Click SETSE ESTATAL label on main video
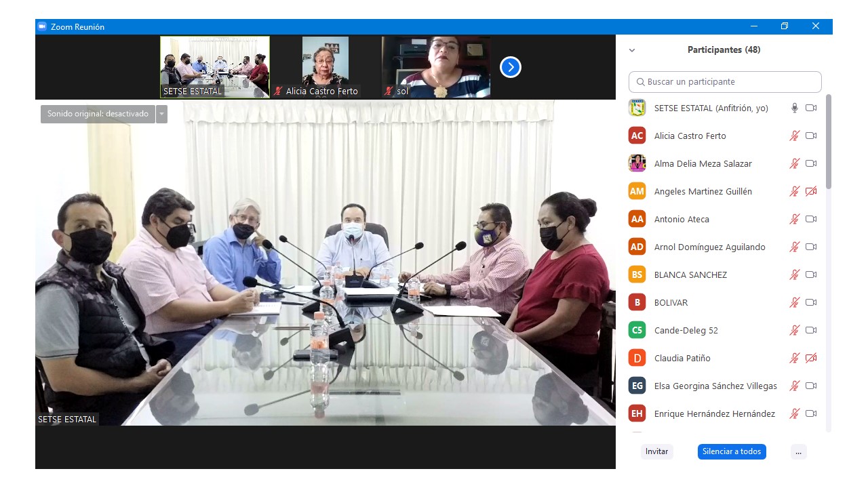Screen dimensions: 868x488 [x=67, y=420]
